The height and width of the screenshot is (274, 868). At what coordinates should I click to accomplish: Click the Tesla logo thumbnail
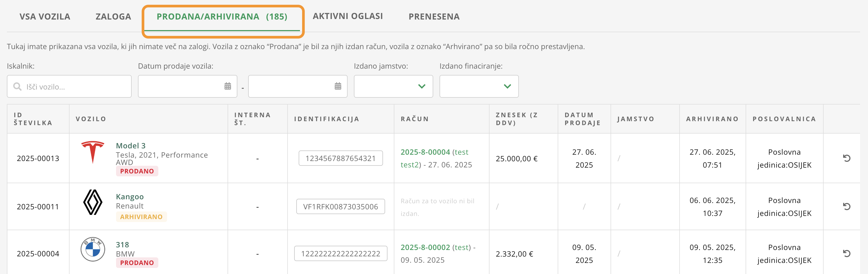pyautogui.click(x=93, y=152)
